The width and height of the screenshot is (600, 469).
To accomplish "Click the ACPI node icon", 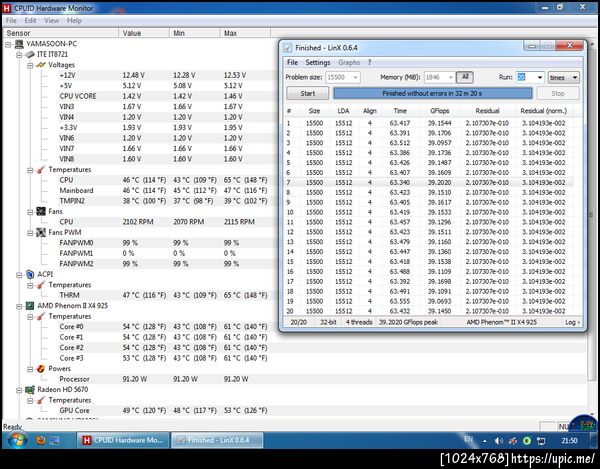I will tap(30, 274).
